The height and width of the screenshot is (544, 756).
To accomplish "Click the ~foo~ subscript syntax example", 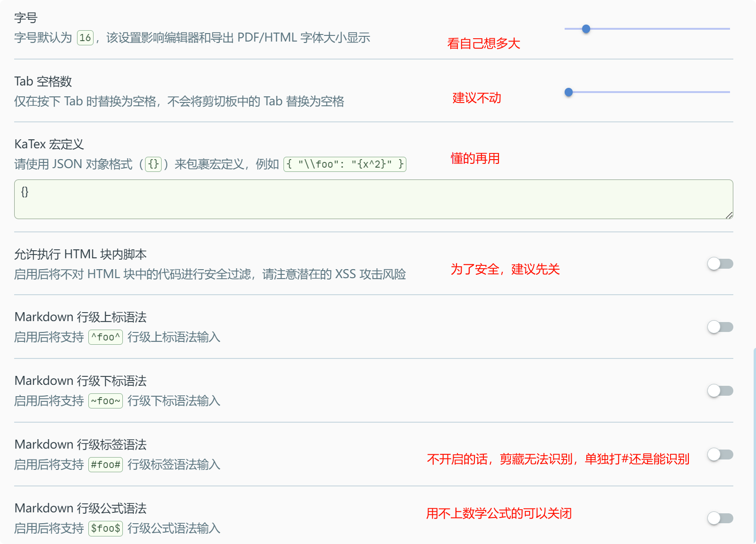I will click(105, 401).
